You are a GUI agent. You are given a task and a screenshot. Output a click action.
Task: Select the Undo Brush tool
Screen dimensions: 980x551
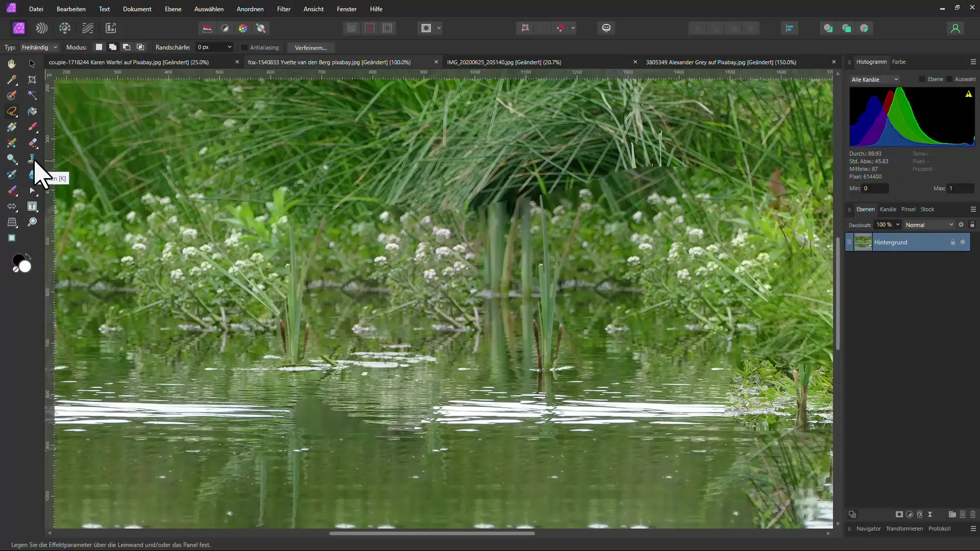point(12,174)
